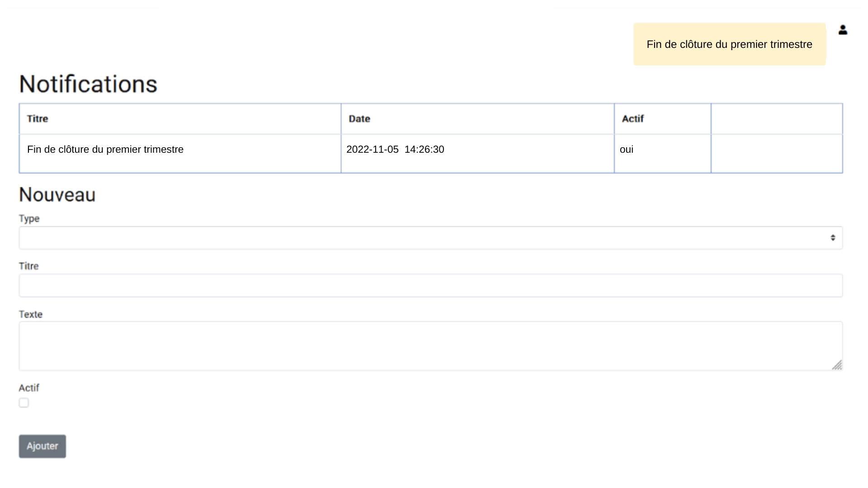Click the 'oui' cell in the Actif column
This screenshot has width=868, height=488.
coord(627,150)
